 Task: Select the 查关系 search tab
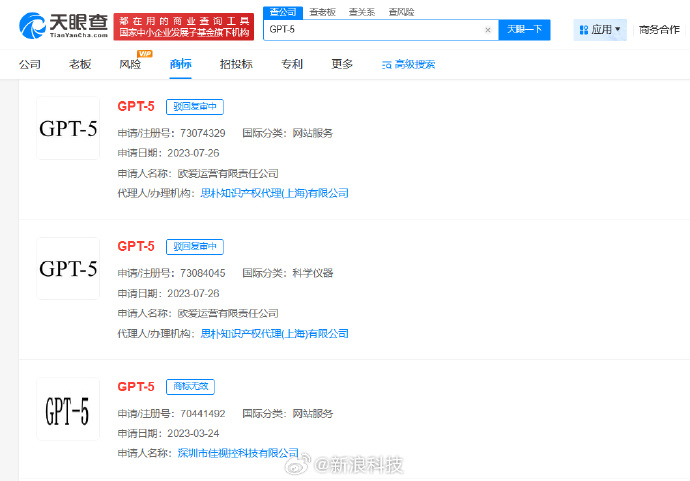[362, 12]
